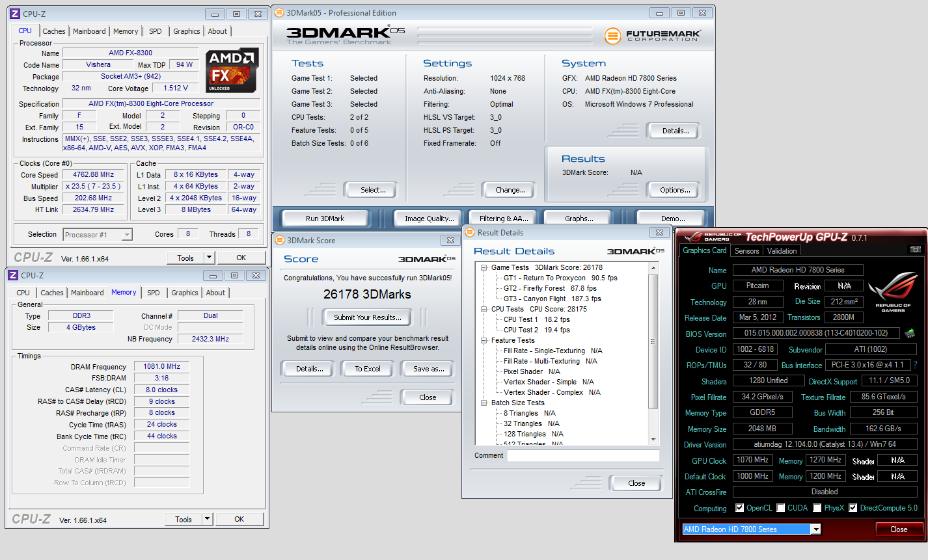Click the 26178 3DMarks score text
928x560 pixels.
click(367, 294)
